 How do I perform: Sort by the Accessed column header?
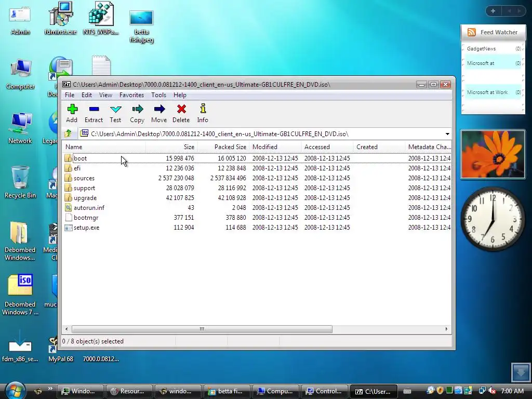tap(327, 147)
